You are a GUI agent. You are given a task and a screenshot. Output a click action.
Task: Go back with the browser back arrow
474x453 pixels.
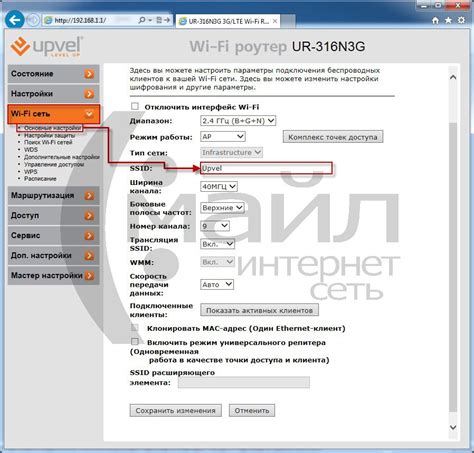pyautogui.click(x=15, y=20)
